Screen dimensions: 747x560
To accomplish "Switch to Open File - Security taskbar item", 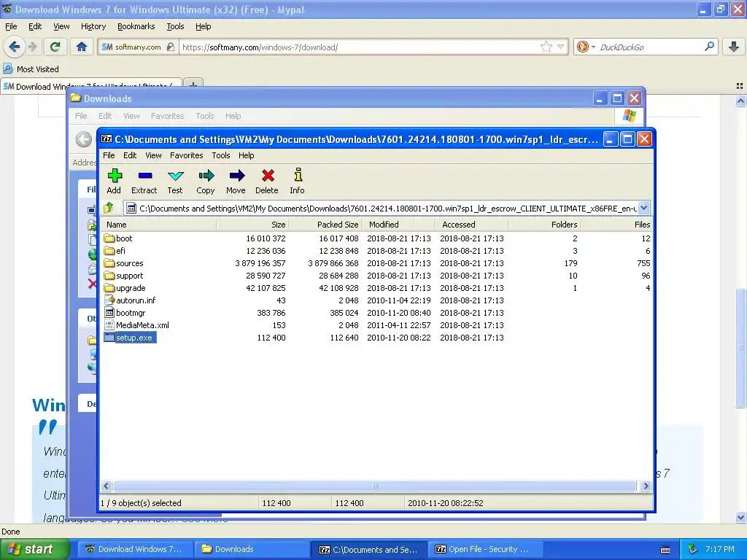I will click(x=486, y=549).
